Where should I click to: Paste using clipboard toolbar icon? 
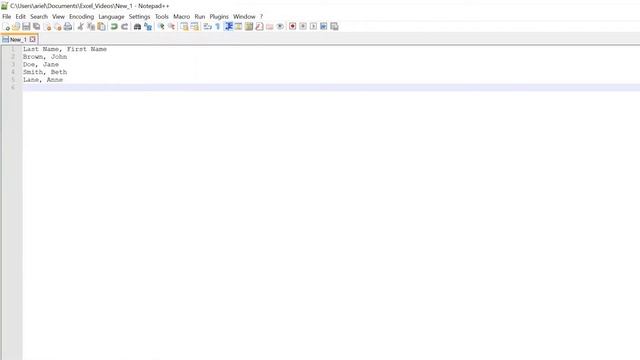101,27
